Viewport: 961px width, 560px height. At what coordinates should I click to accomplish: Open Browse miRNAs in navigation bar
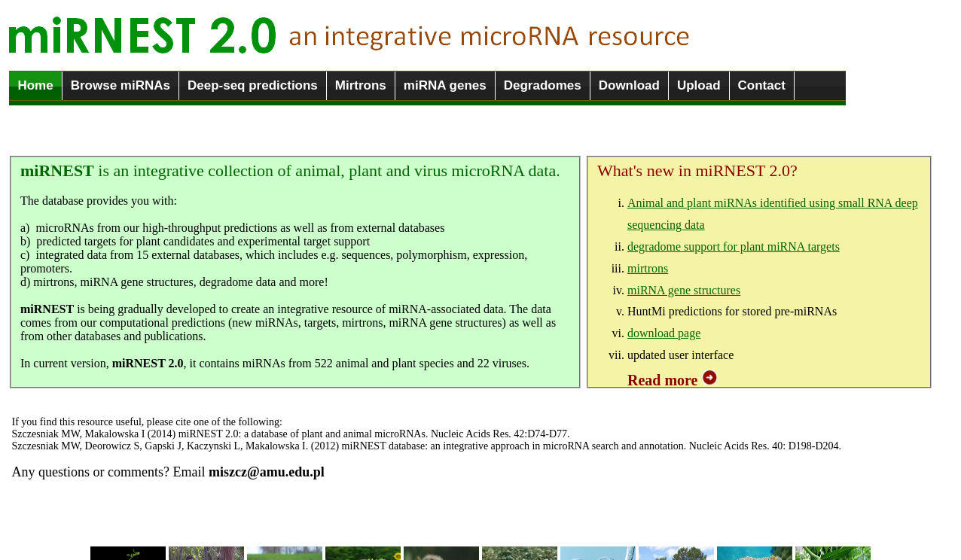121,86
